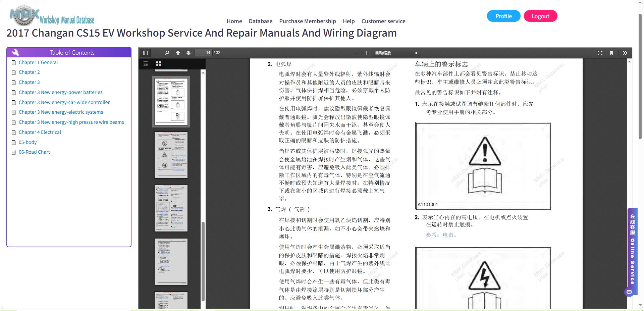Image resolution: width=644 pixels, height=311 pixels.
Task: Open the PDF viewer tools menu chevrons
Action: pyautogui.click(x=625, y=53)
